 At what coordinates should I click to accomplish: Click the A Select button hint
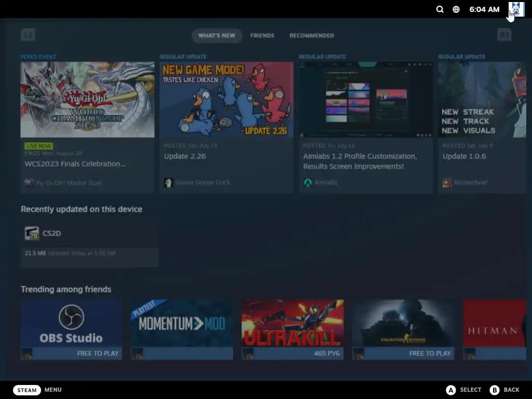464,390
